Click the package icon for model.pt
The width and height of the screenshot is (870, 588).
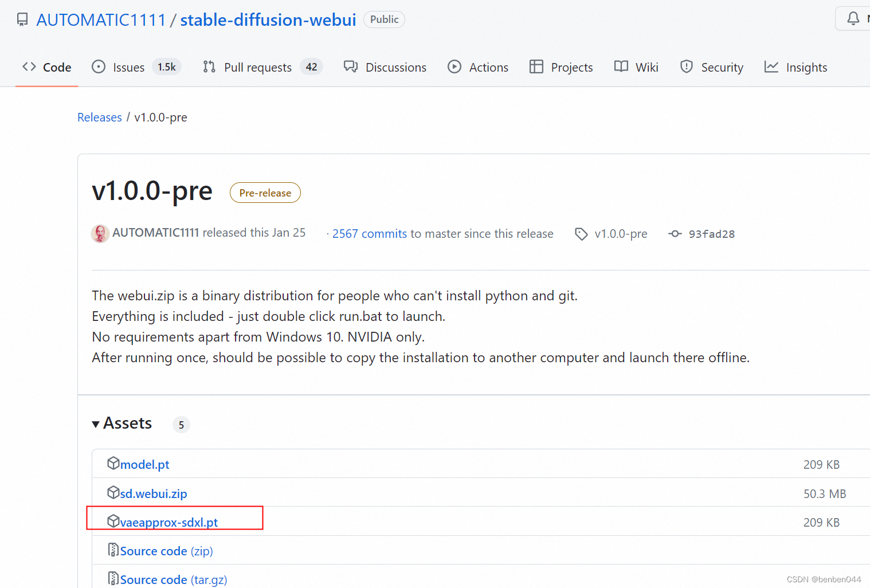pyautogui.click(x=113, y=463)
